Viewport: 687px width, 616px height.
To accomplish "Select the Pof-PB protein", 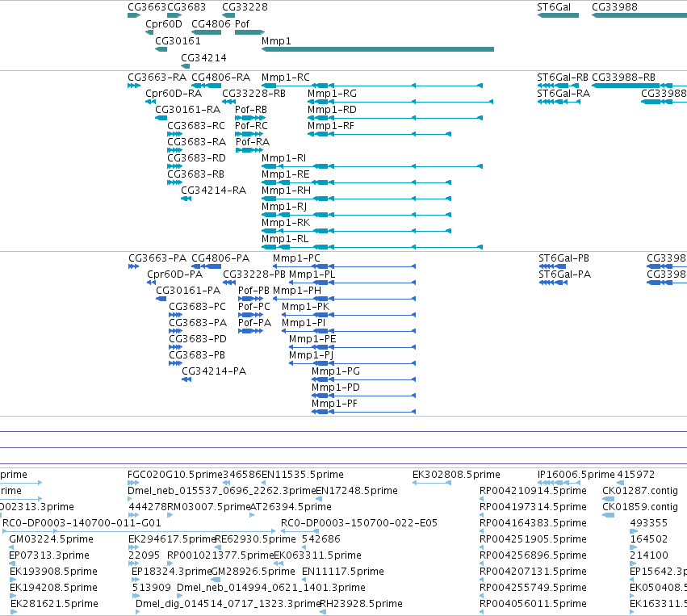I will (250, 299).
